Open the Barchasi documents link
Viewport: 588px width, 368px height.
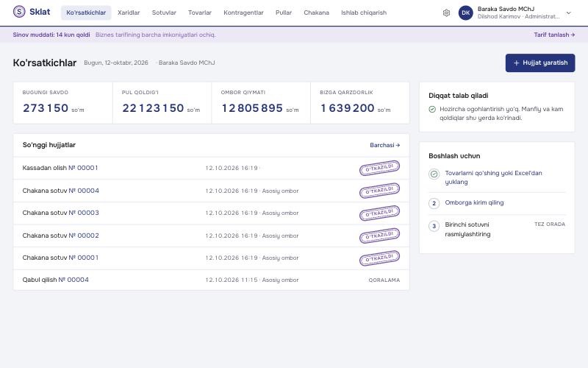(x=384, y=145)
